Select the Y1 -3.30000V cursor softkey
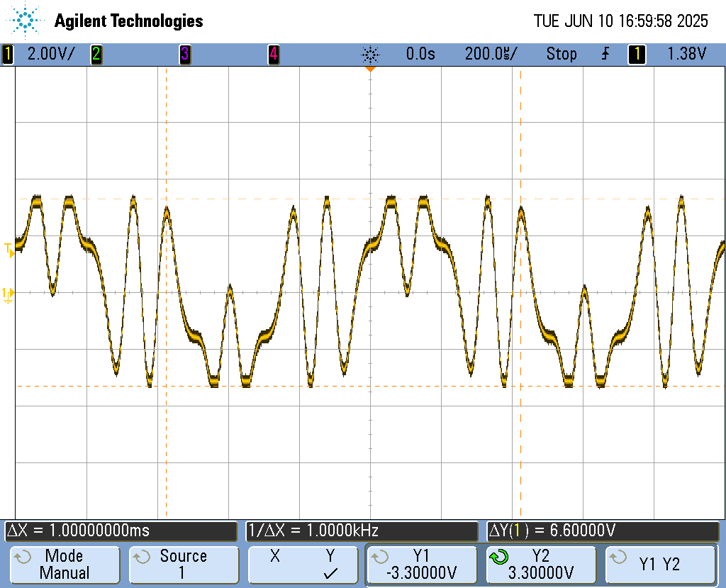Viewport: 726px width, 588px height. tap(422, 565)
